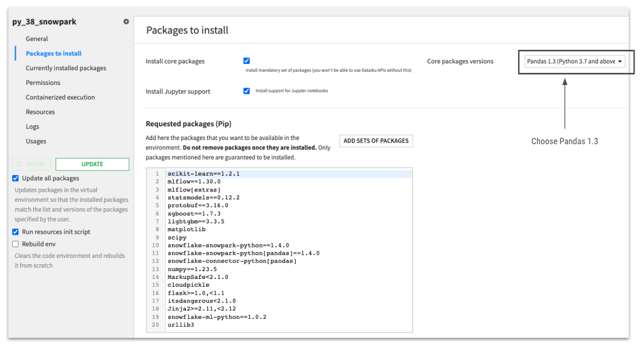Navigate to the Permissions section

[x=43, y=82]
